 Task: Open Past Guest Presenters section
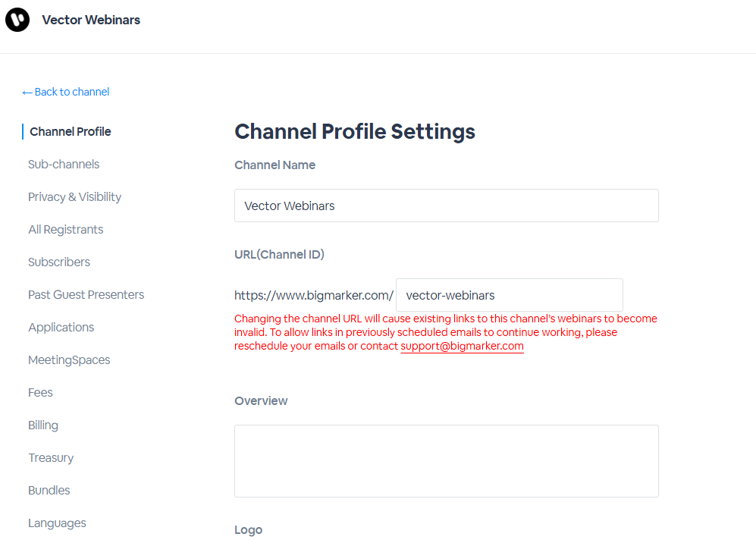(86, 294)
